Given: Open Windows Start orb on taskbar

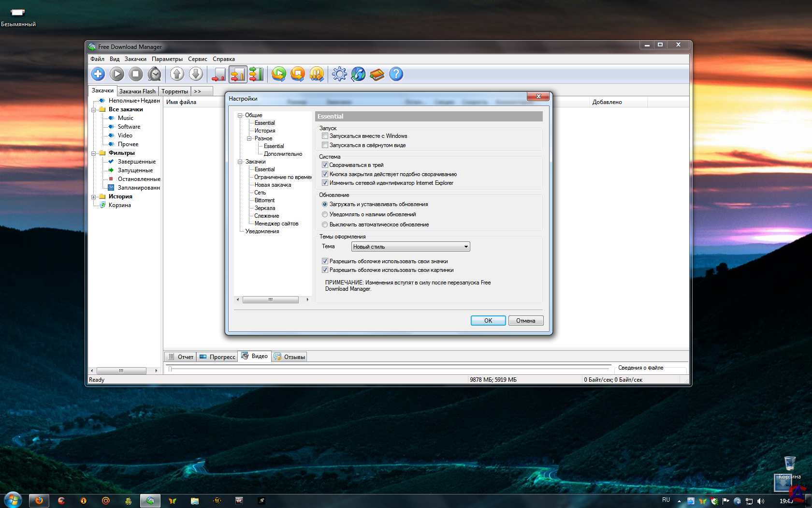Looking at the screenshot, I should pos(13,500).
